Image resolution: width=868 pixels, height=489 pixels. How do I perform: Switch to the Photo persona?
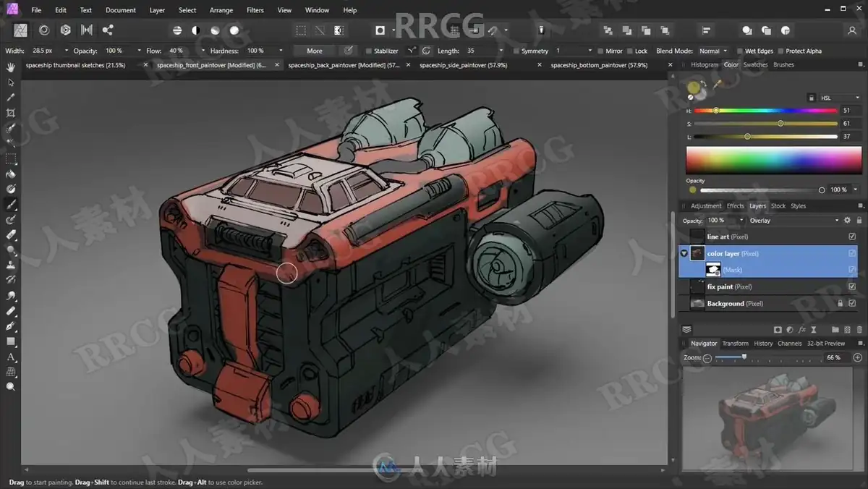21,30
